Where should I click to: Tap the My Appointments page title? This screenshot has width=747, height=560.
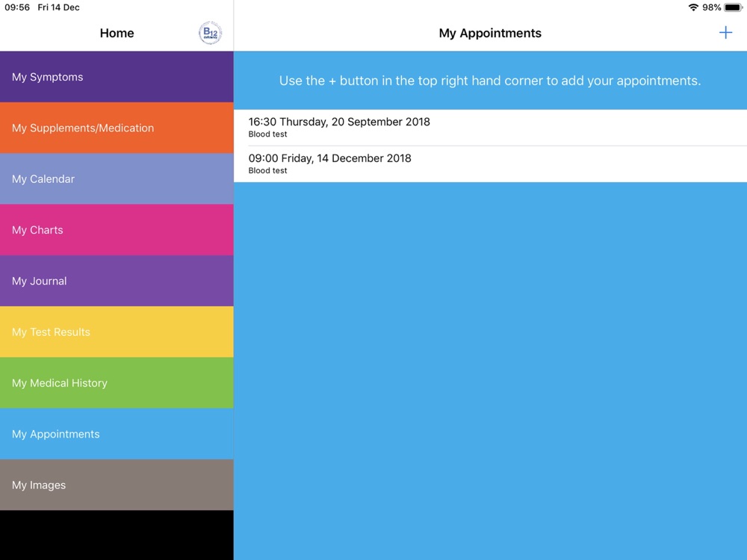[x=490, y=33]
